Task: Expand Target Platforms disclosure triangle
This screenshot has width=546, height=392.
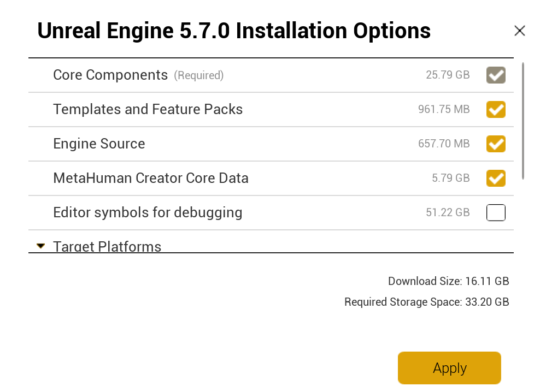Action: pyautogui.click(x=40, y=246)
